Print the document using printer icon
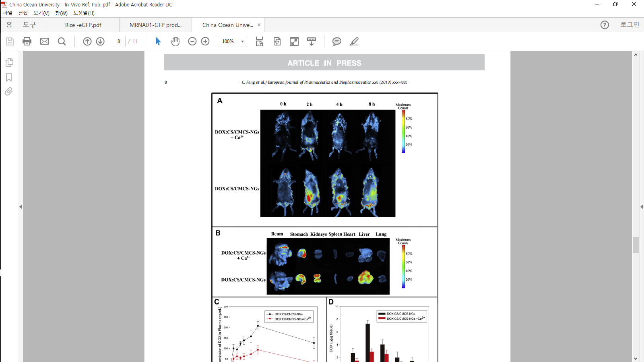This screenshot has width=644, height=362. point(27,41)
